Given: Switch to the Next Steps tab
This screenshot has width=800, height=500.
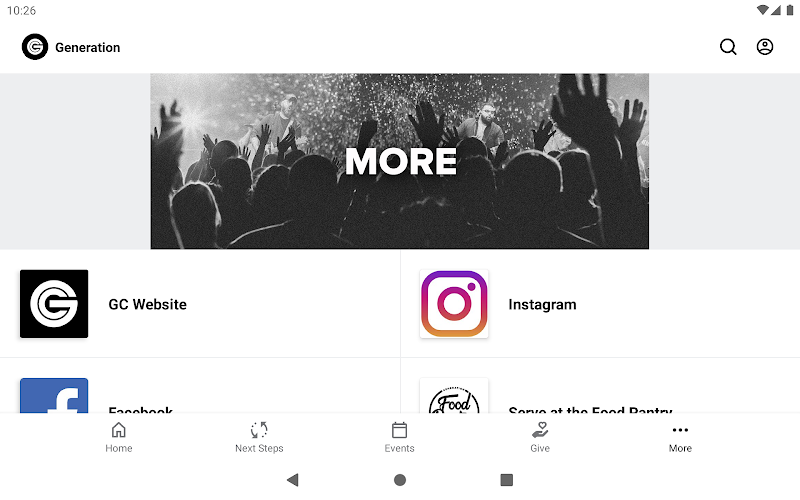Looking at the screenshot, I should tap(259, 437).
